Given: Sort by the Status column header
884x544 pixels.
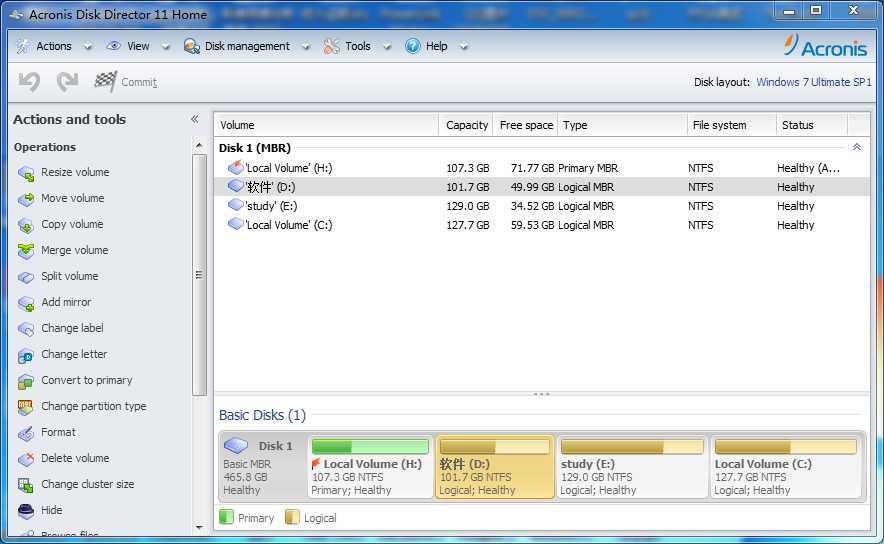Looking at the screenshot, I should point(812,125).
